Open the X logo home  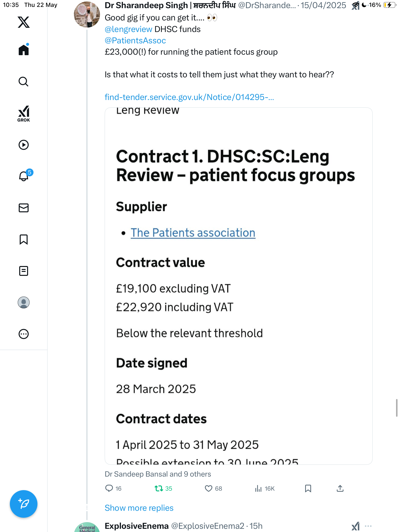[x=24, y=22]
